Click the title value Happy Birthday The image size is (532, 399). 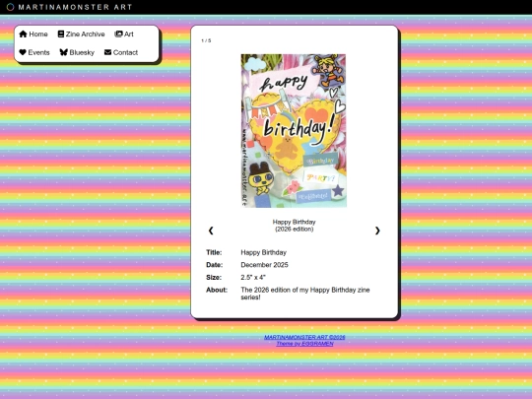[x=264, y=252]
